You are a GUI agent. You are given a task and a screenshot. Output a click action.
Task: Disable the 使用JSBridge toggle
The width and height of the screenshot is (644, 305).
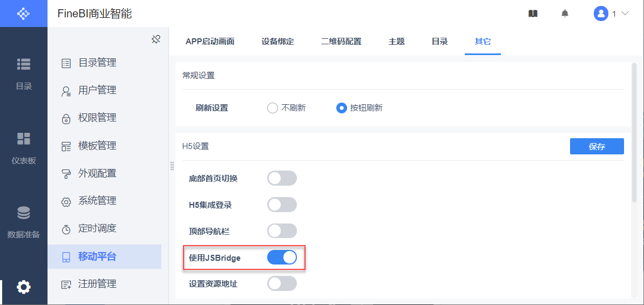click(x=282, y=257)
